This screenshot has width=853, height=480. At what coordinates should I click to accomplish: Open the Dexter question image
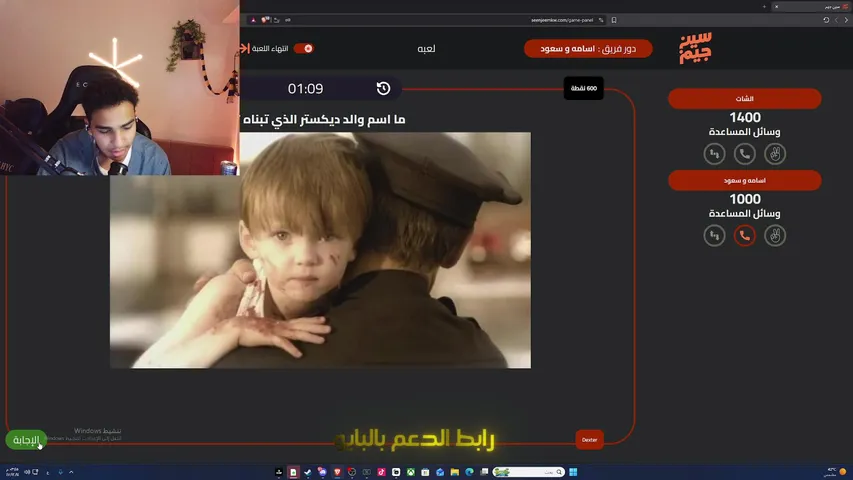(320, 250)
